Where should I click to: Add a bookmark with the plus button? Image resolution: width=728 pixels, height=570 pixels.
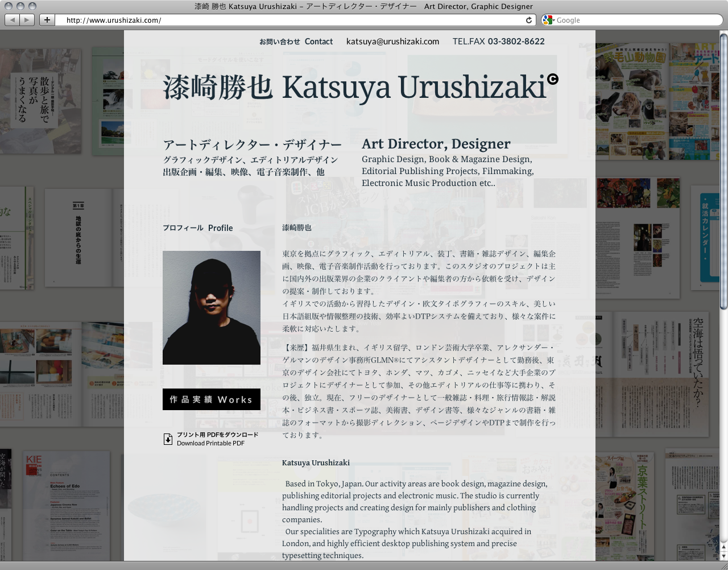pyautogui.click(x=47, y=20)
